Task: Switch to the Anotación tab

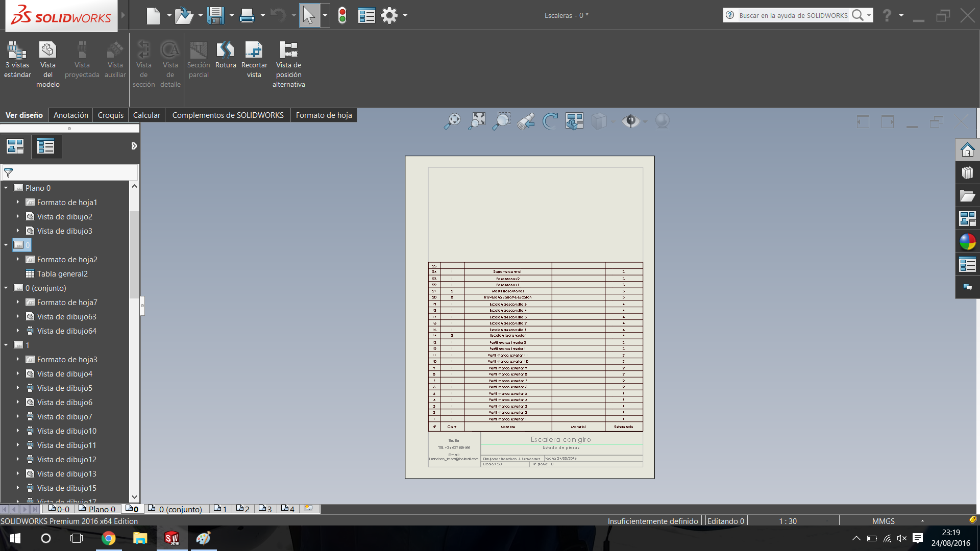Action: point(71,115)
